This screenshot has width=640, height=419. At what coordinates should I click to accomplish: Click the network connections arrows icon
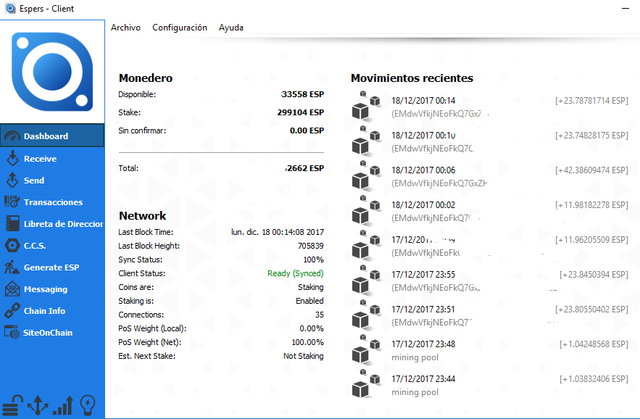coord(38,406)
